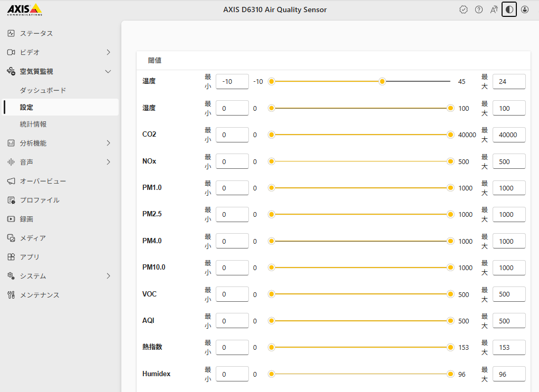Screen dimensions: 539x392
Task: Click the オーバービュー megaphone icon
Action: click(x=11, y=181)
